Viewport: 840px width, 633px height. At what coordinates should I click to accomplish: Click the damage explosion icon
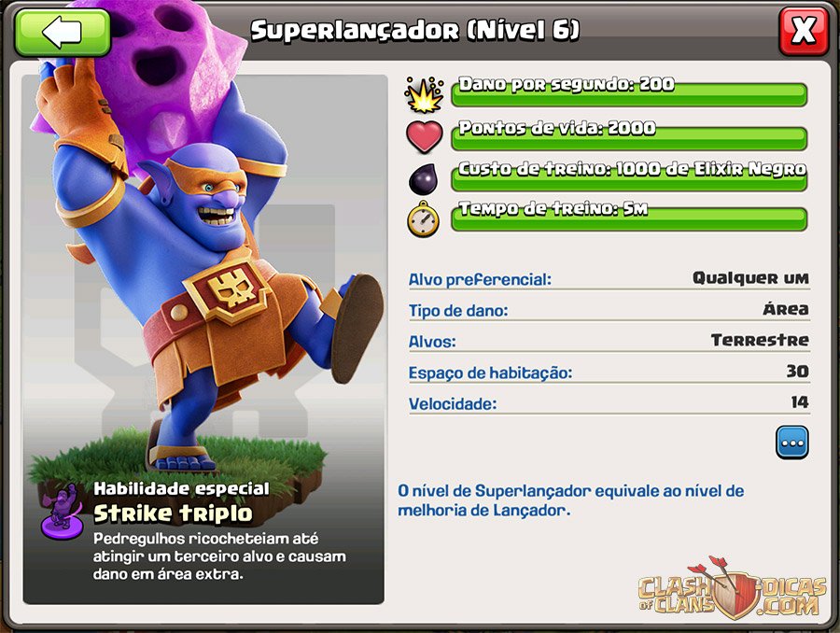pos(425,95)
